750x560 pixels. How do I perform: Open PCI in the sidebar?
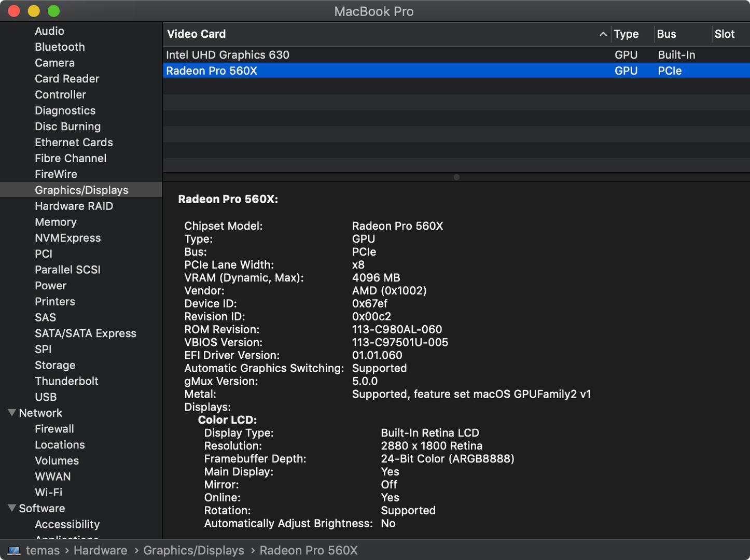pos(44,254)
